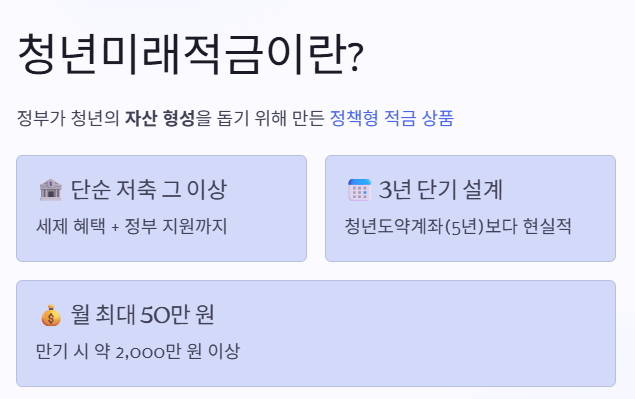The width and height of the screenshot is (635, 399).
Task: Click the bank building icon
Action: coord(51,190)
